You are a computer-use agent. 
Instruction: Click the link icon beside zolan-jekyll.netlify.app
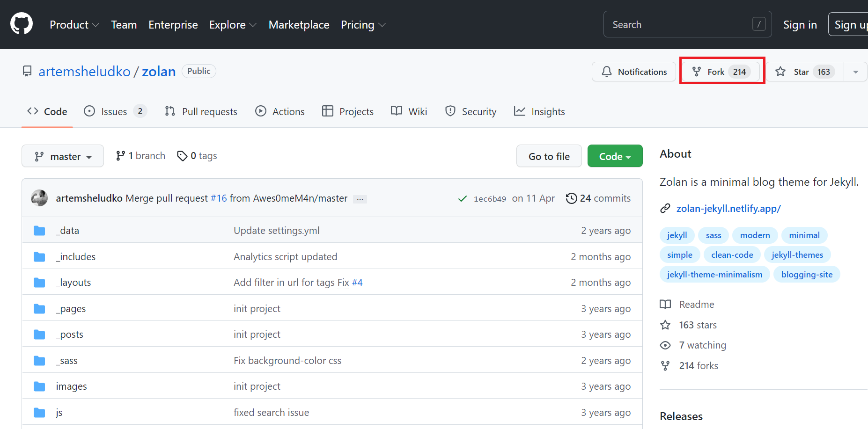(x=665, y=209)
